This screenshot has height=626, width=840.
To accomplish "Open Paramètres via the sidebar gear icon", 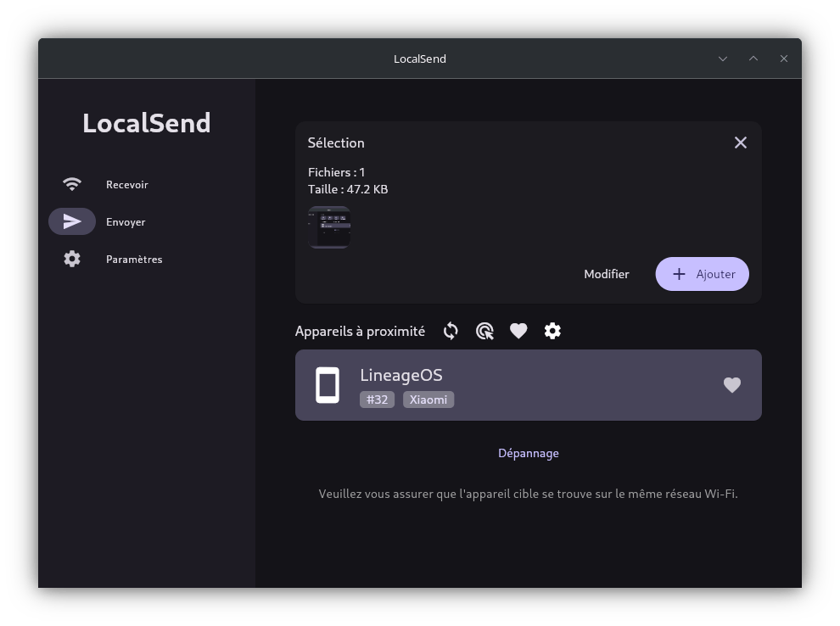I will (x=72, y=259).
